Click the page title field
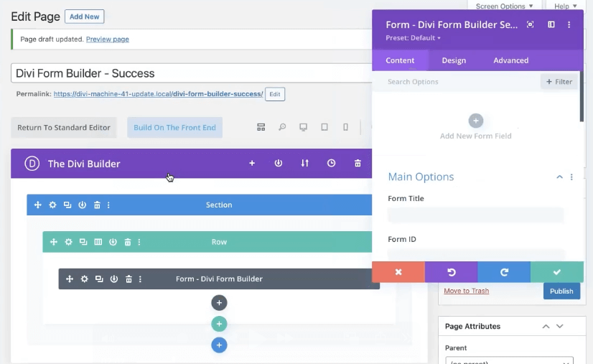 (x=192, y=73)
